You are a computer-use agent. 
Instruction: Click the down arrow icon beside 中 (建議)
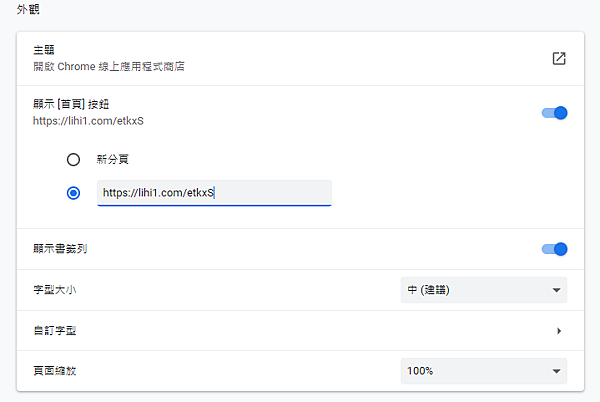click(x=556, y=290)
